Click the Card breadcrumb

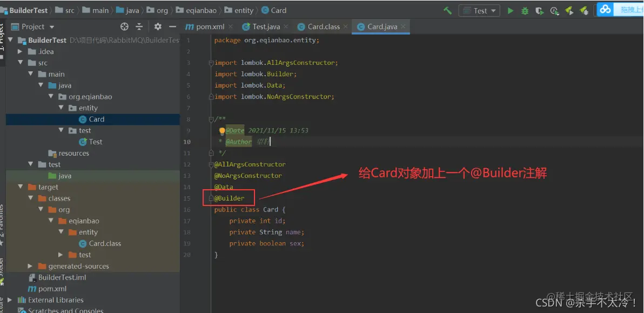point(274,10)
